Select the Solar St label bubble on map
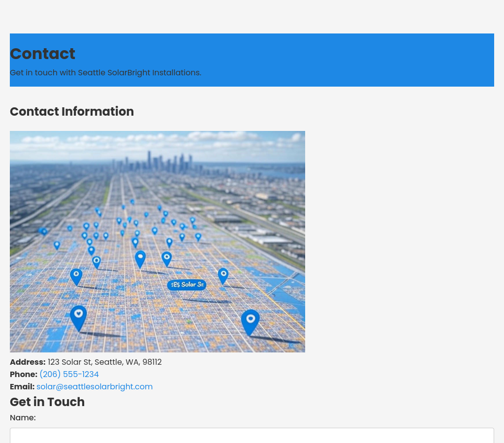The image size is (504, 443). coord(187,285)
